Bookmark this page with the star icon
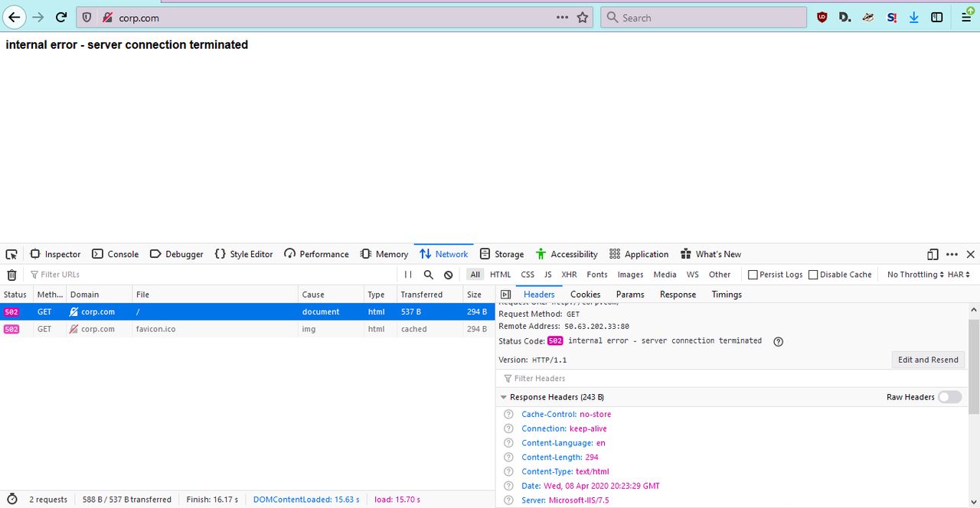The height and width of the screenshot is (508, 980). pyautogui.click(x=583, y=18)
